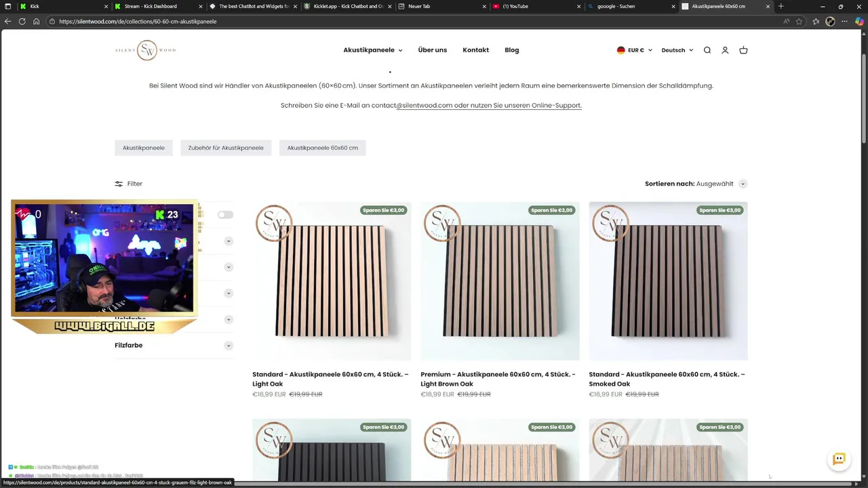Viewport: 868px width, 488px height.
Task: Click the Filter sliders icon
Action: pos(119,184)
